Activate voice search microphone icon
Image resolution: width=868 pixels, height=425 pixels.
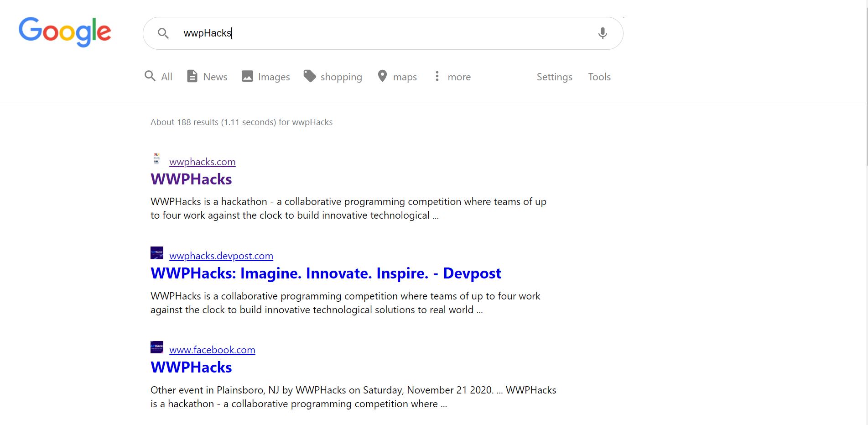point(603,33)
